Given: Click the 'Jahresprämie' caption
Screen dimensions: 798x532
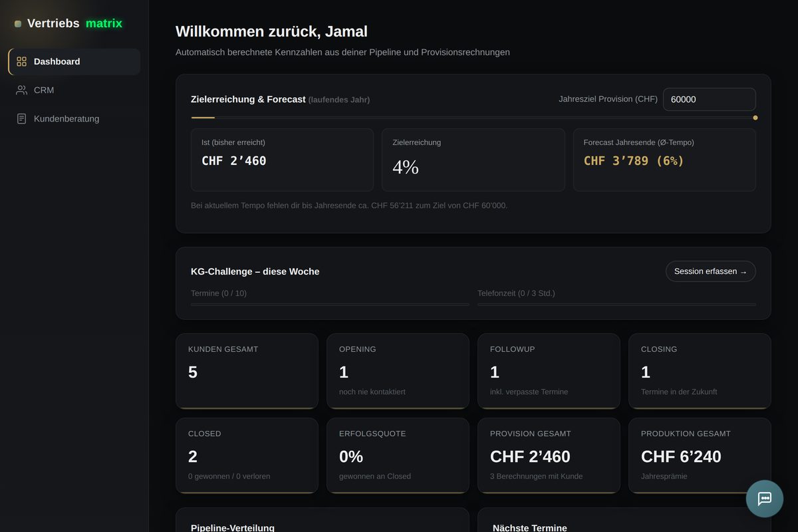Looking at the screenshot, I should click(664, 476).
